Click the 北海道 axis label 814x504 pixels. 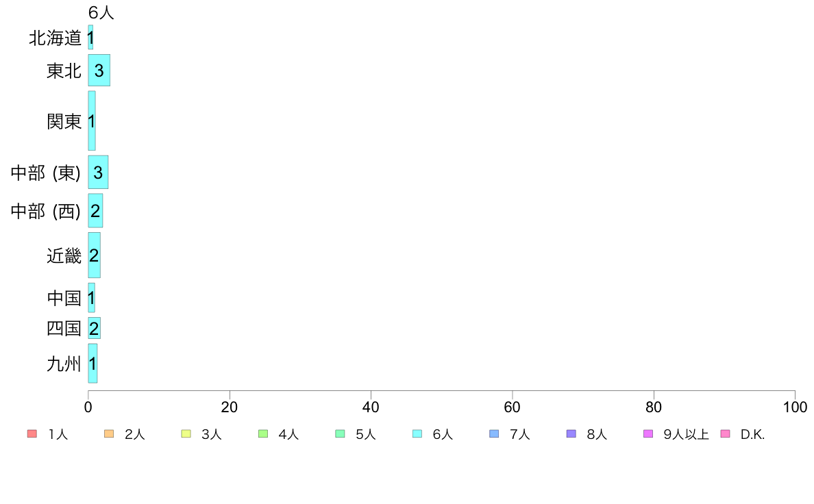[x=55, y=38]
